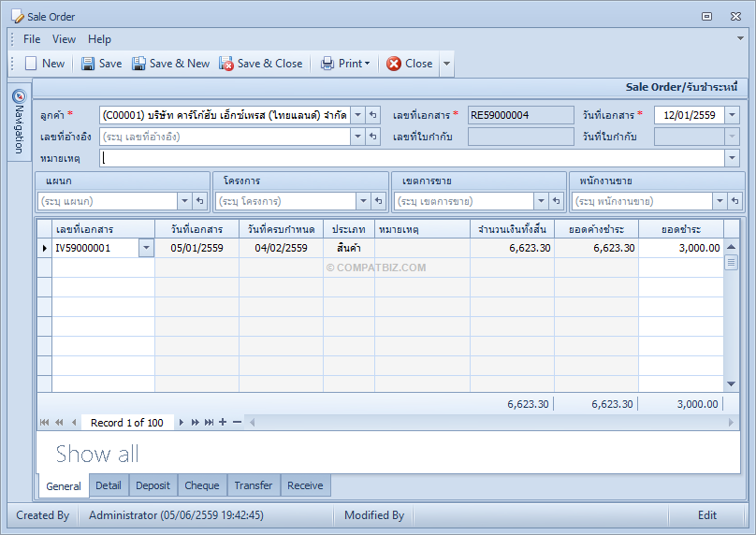This screenshot has width=756, height=535.
Task: Reset the salesperson (พนักงานขาย) field button
Action: [x=734, y=201]
